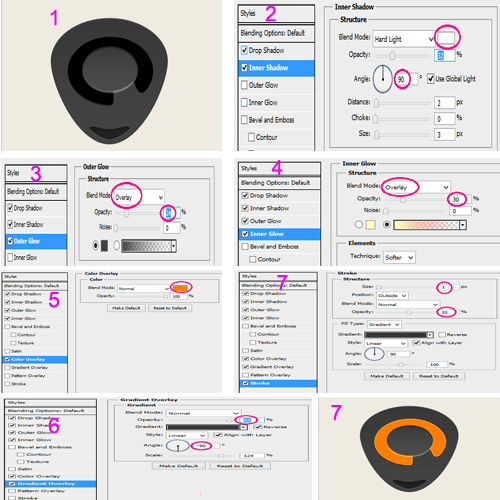The height and width of the screenshot is (500, 500).
Task: Open the Inner Glow gradient picker
Action: [429, 225]
